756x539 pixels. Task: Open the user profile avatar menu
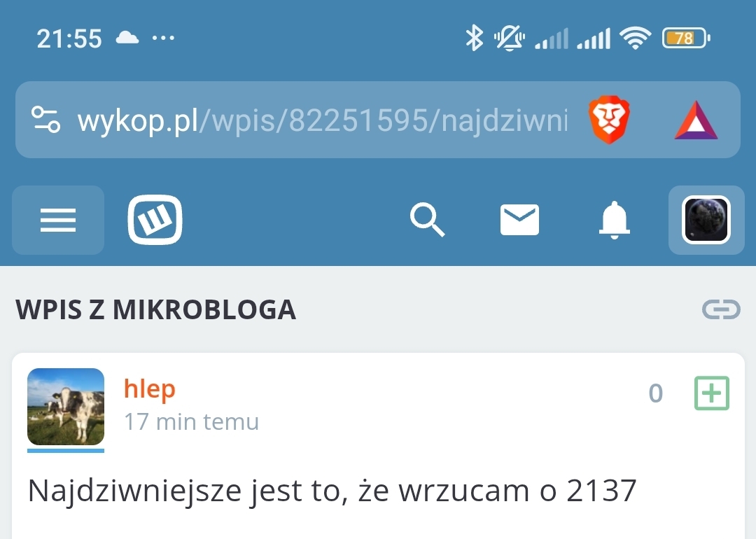[706, 220]
